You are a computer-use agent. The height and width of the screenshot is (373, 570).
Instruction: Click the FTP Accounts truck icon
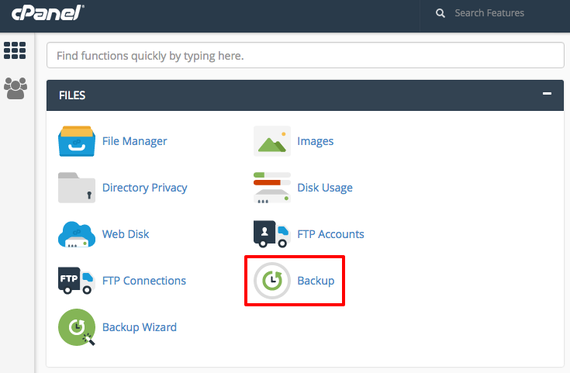[272, 234]
